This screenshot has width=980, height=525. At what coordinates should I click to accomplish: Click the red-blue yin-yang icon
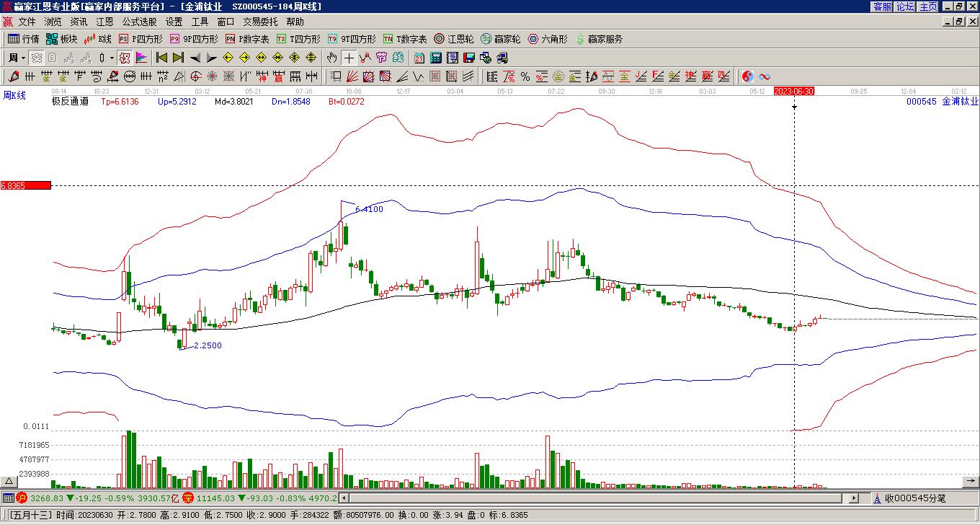[748, 76]
